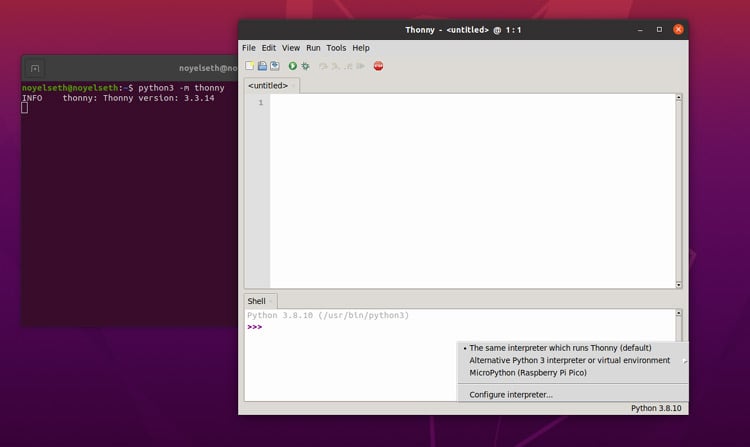Click inside the empty code editor area
The height and width of the screenshot is (447, 750).
pyautogui.click(x=473, y=191)
